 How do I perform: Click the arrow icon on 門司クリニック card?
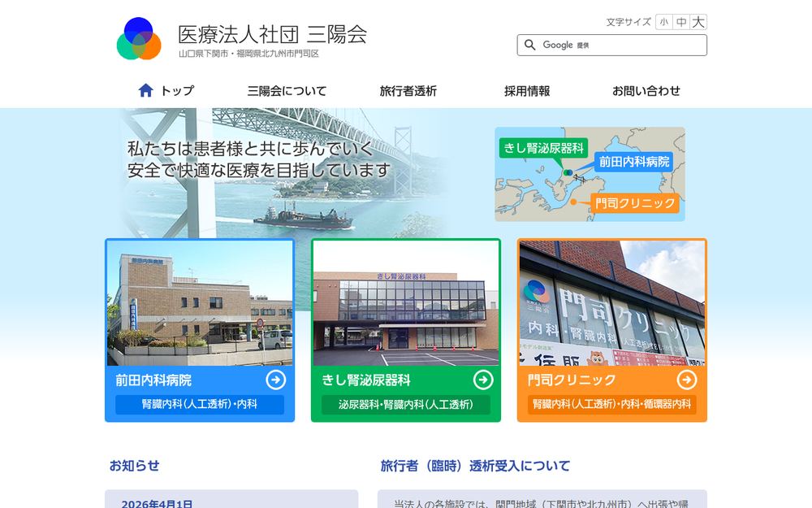click(x=687, y=380)
